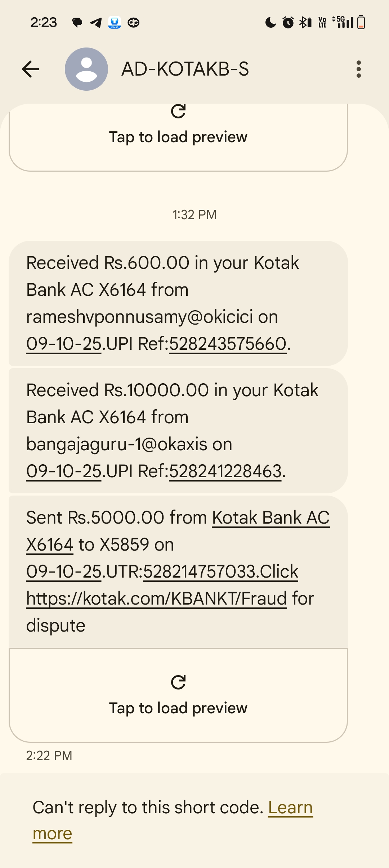Tap the Kotak Bank AC X6164 link
The height and width of the screenshot is (868, 389).
pos(270,518)
